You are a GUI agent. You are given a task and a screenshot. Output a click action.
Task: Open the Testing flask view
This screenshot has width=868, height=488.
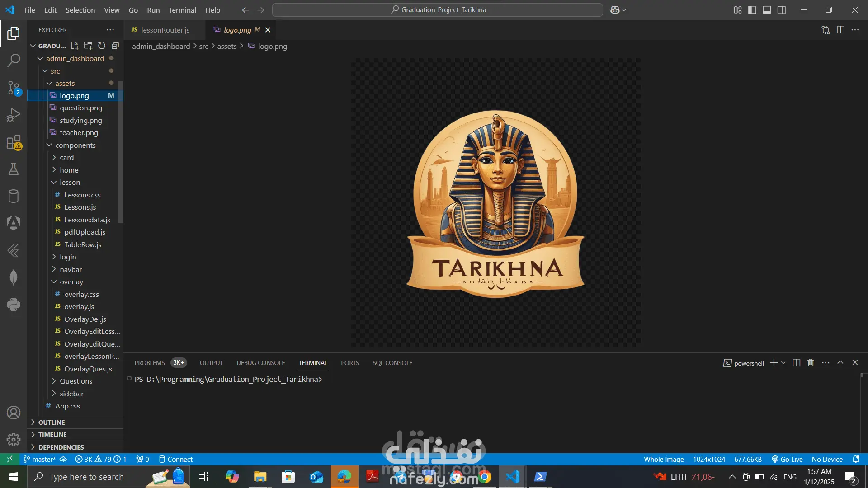coord(14,169)
